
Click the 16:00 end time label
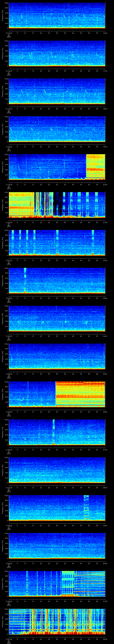105,33
